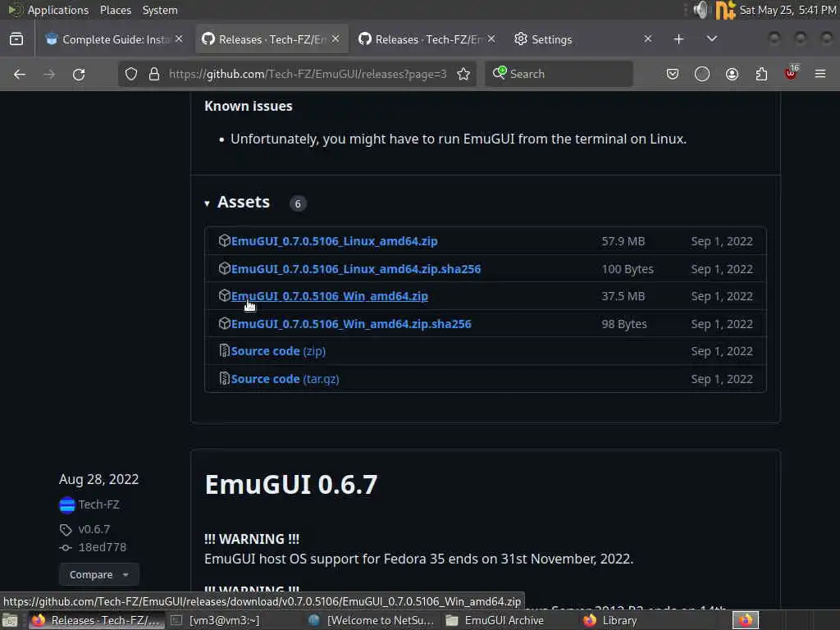Click the "57.9 MB" file size text

coord(623,241)
